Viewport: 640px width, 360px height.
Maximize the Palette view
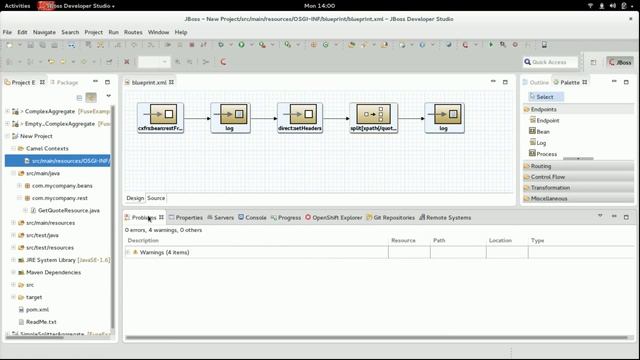pos(626,82)
